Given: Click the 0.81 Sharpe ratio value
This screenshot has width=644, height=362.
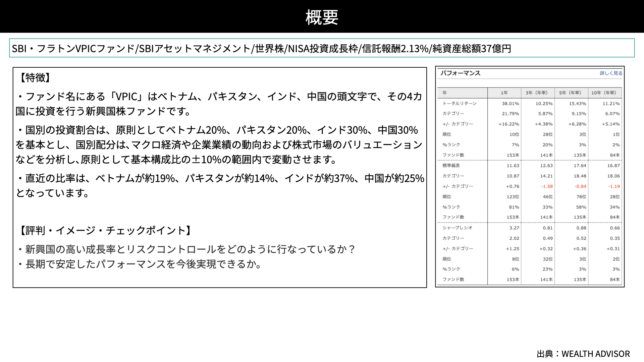Looking at the screenshot, I should [x=548, y=228].
